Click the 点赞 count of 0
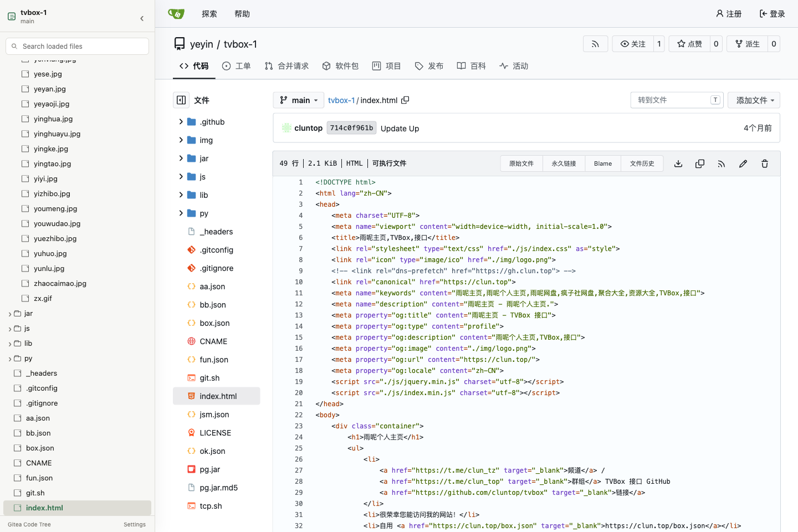This screenshot has width=798, height=532. [716, 44]
